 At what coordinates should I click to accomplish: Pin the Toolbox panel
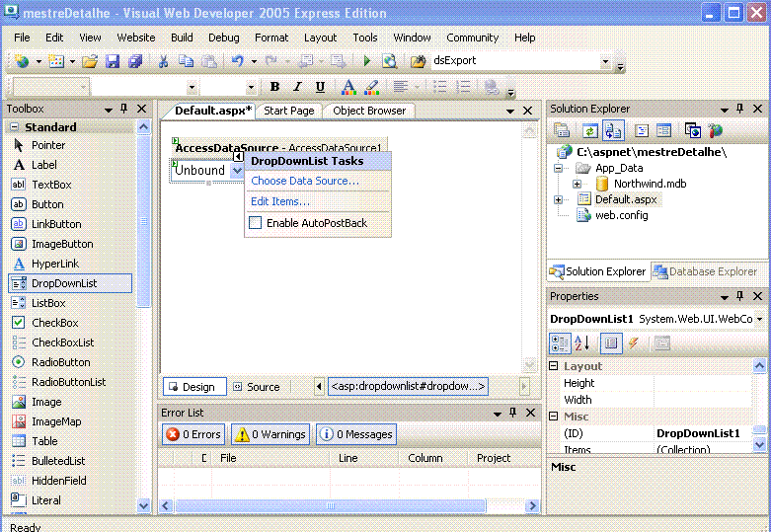tap(124, 109)
